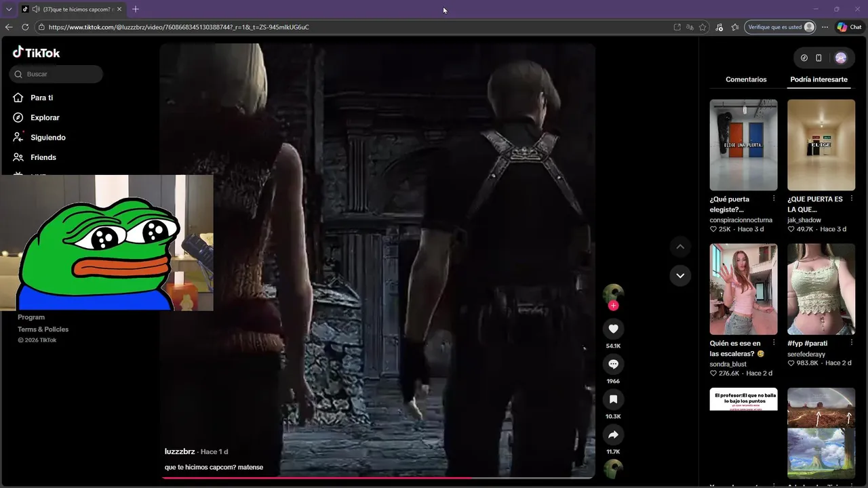868x488 pixels.
Task: Click the Explorar compass icon
Action: pyautogui.click(x=18, y=117)
